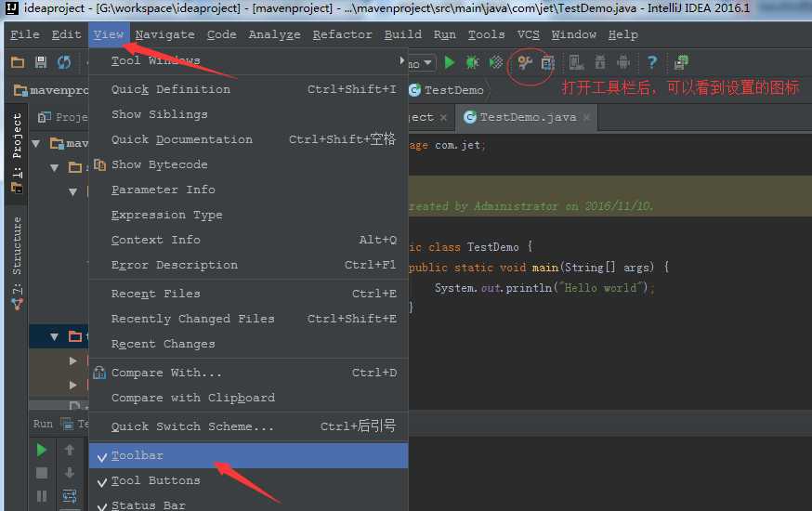Toggle Tool Buttons visibility option
812x511 pixels.
coord(249,481)
